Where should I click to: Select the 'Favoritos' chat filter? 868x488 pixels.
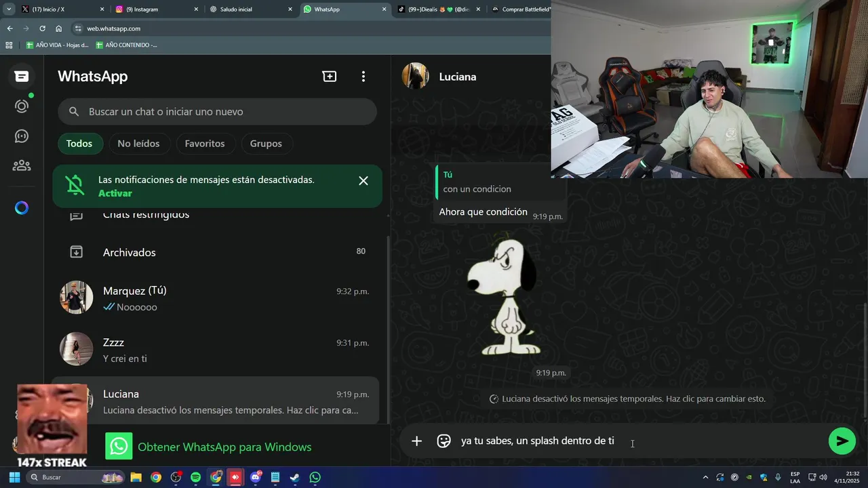(205, 144)
